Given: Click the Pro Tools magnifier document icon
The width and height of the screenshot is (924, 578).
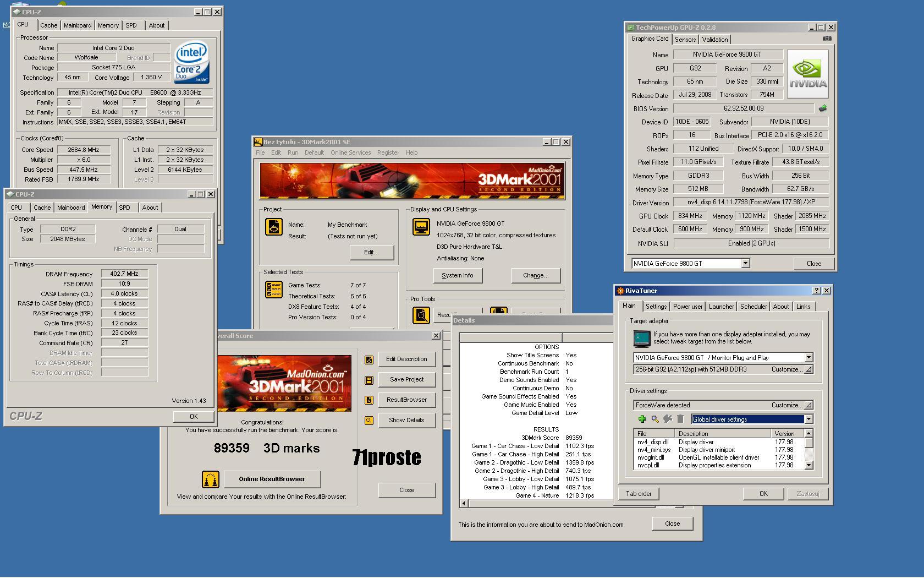Looking at the screenshot, I should (421, 315).
